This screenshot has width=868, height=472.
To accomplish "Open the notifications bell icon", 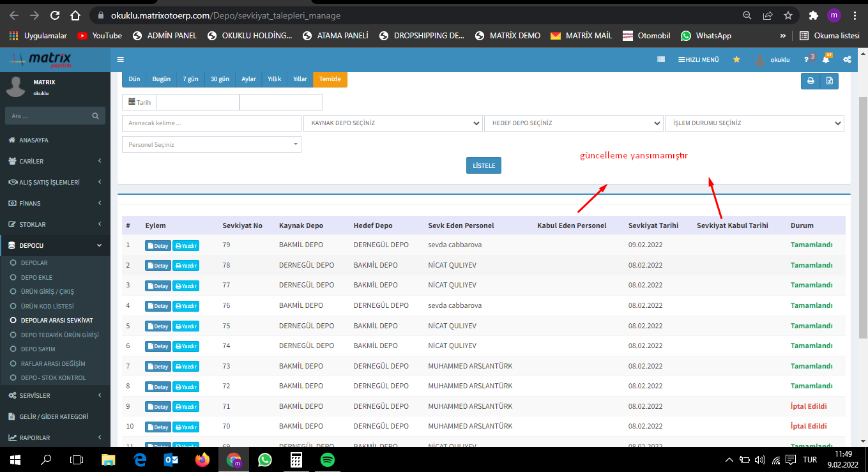I will 826,59.
